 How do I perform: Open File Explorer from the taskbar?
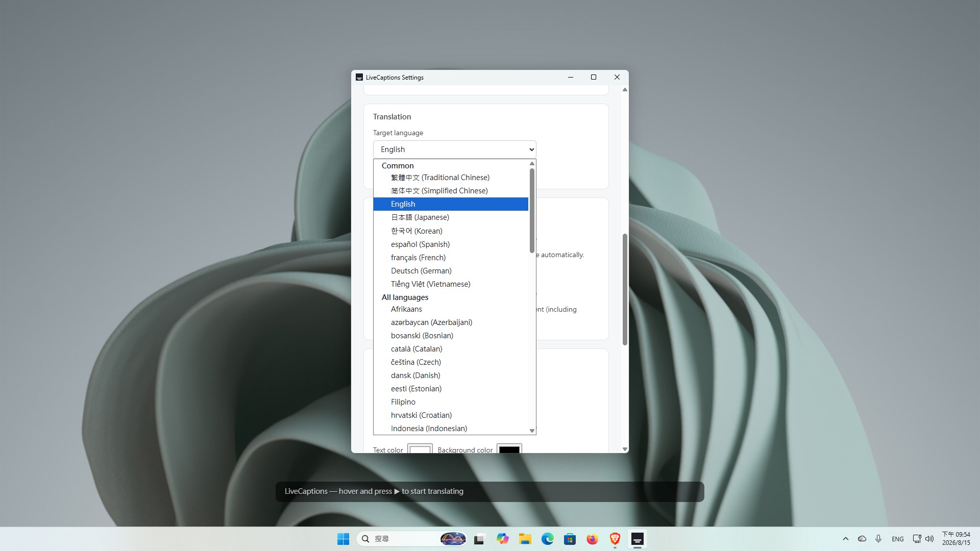525,539
